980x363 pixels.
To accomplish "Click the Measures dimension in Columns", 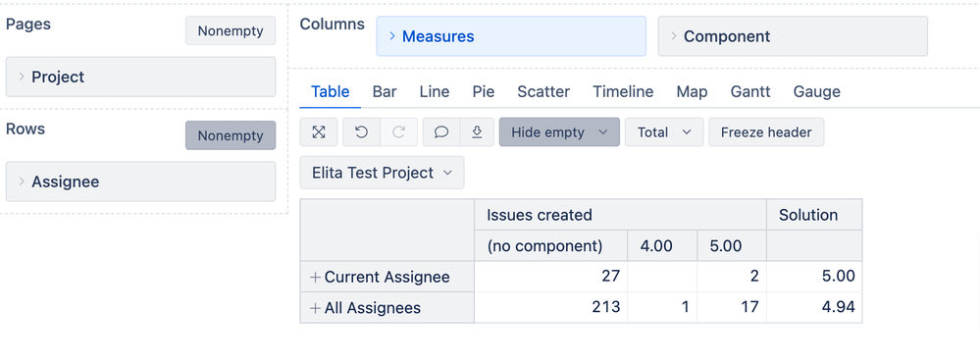I will click(511, 36).
